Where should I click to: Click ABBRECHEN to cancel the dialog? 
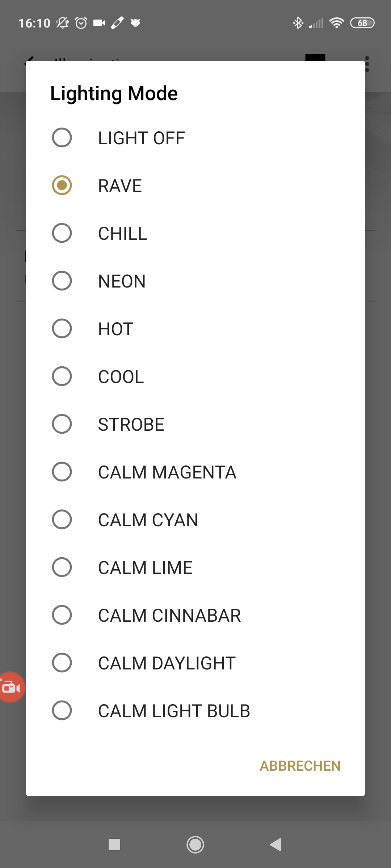click(x=300, y=766)
